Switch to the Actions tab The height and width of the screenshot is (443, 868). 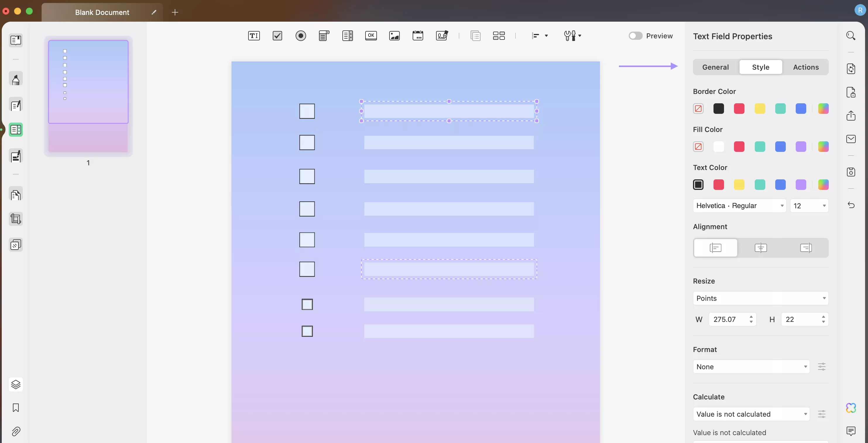806,67
